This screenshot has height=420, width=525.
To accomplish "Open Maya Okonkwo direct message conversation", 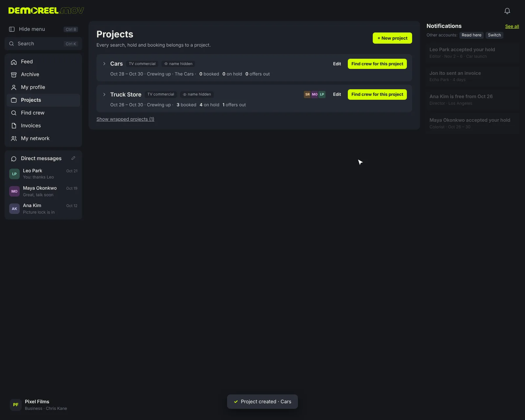I will pyautogui.click(x=43, y=191).
